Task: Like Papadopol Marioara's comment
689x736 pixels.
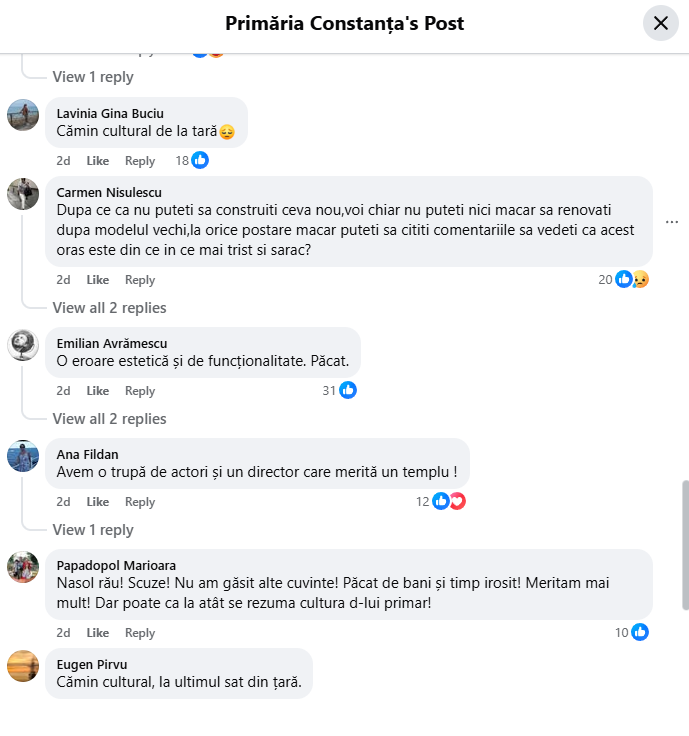Action: pyautogui.click(x=98, y=633)
